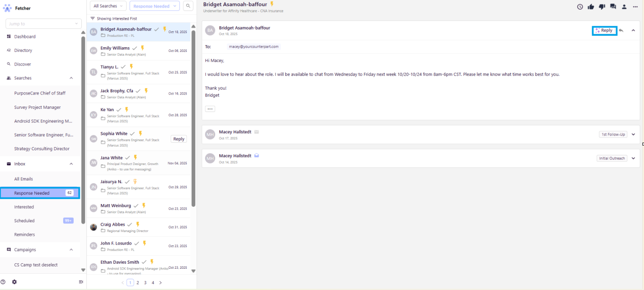Collapse the Searches section
The width and height of the screenshot is (644, 290).
[71, 78]
